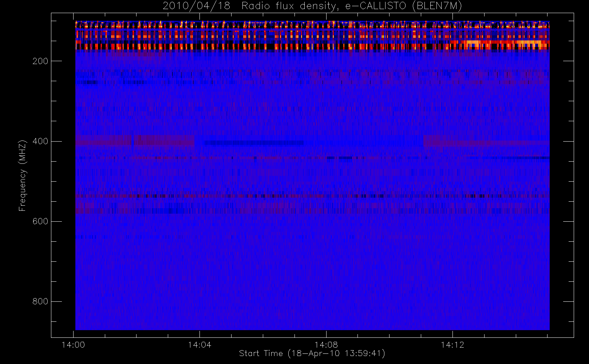Click the 14:04 time tick label
Image resolution: width=589 pixels, height=364 pixels.
click(199, 345)
